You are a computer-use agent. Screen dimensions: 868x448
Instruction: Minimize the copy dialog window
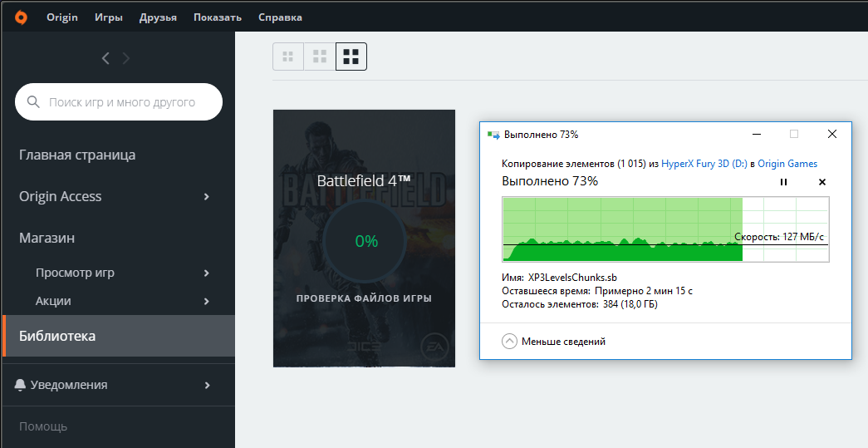(757, 134)
